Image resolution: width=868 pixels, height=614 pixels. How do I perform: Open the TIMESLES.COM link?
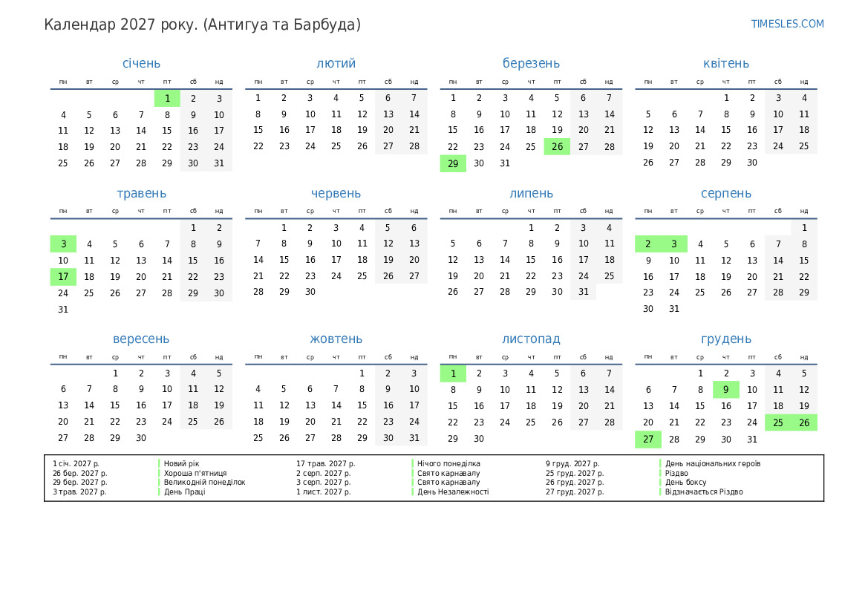pos(787,24)
